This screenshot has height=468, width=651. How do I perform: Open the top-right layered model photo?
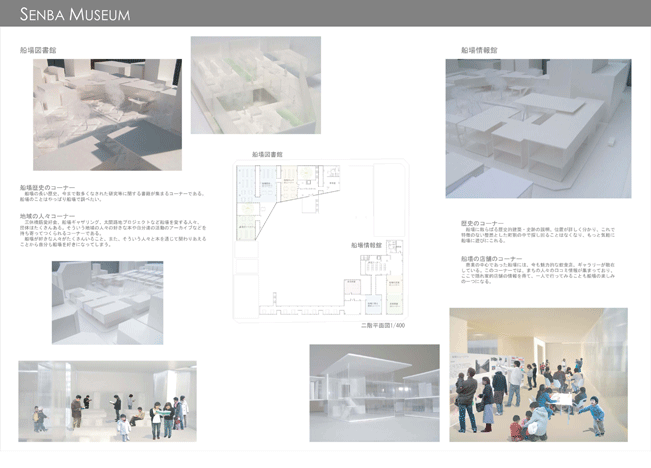tap(537, 127)
